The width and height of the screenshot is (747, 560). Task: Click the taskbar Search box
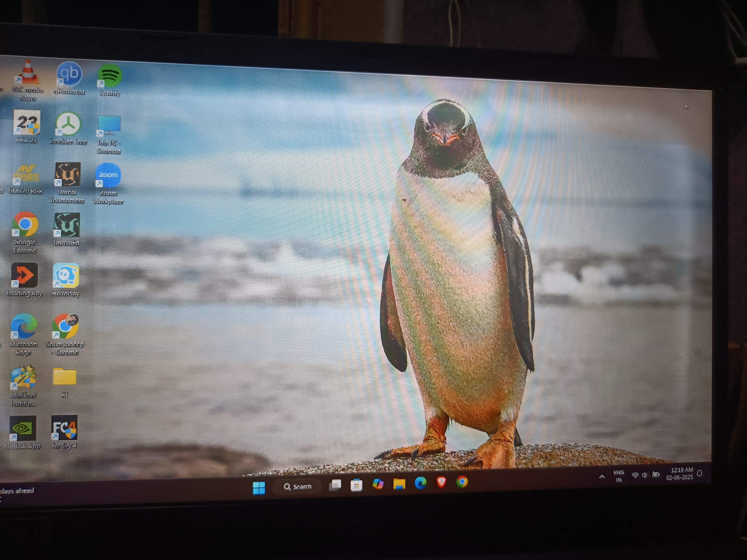[297, 486]
